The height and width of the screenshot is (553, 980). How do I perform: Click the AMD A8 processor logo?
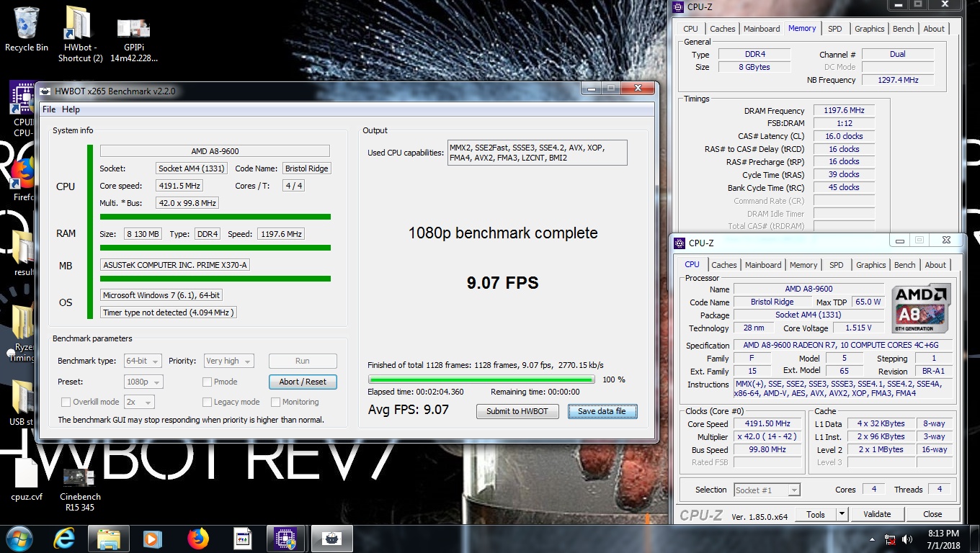tap(922, 308)
